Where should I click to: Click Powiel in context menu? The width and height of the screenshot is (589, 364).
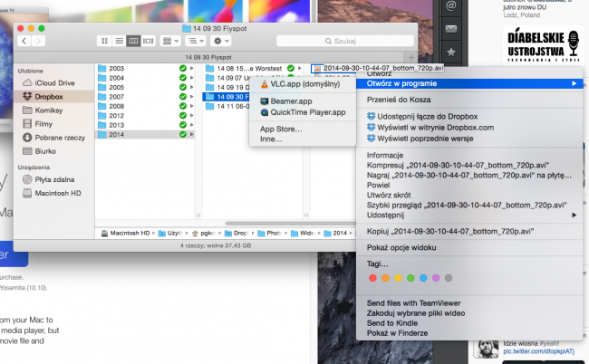(x=378, y=185)
